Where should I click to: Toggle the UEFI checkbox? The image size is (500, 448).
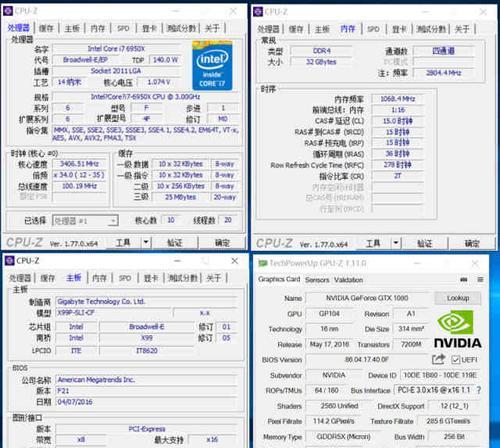(x=455, y=360)
